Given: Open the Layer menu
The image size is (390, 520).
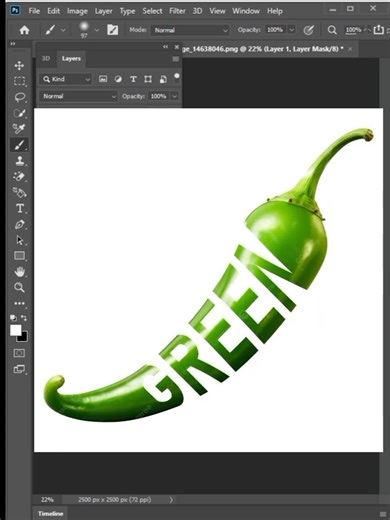Looking at the screenshot, I should [x=103, y=11].
